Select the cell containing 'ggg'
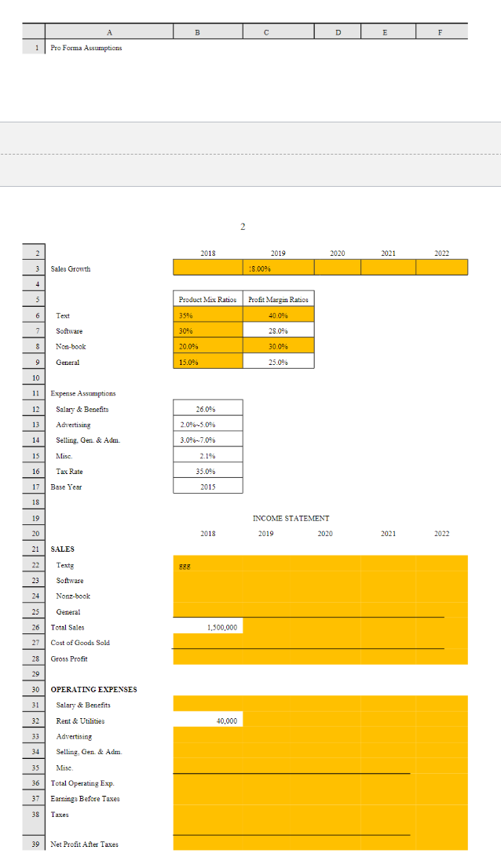Image resolution: width=501 pixels, height=868 pixels. (207, 564)
